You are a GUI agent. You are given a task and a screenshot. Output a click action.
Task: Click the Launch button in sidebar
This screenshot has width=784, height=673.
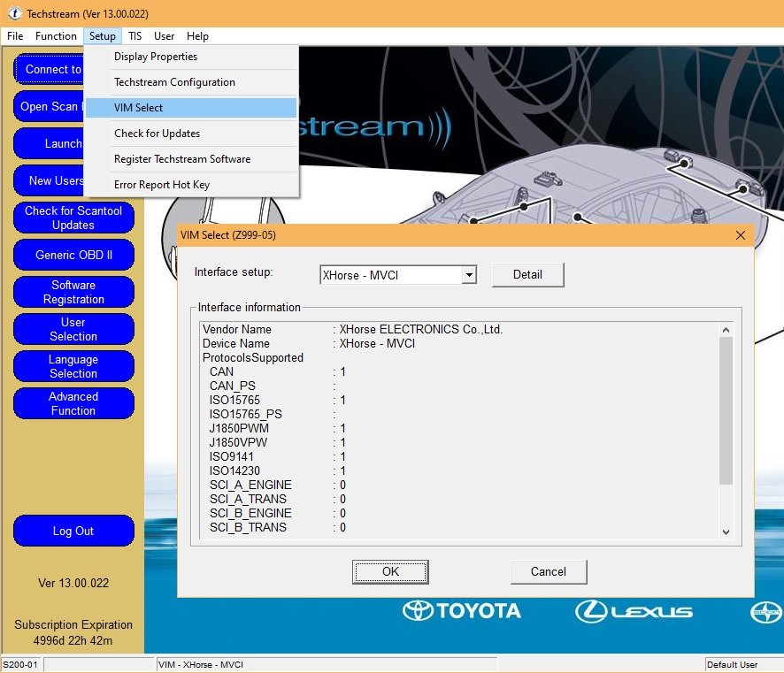pyautogui.click(x=49, y=143)
